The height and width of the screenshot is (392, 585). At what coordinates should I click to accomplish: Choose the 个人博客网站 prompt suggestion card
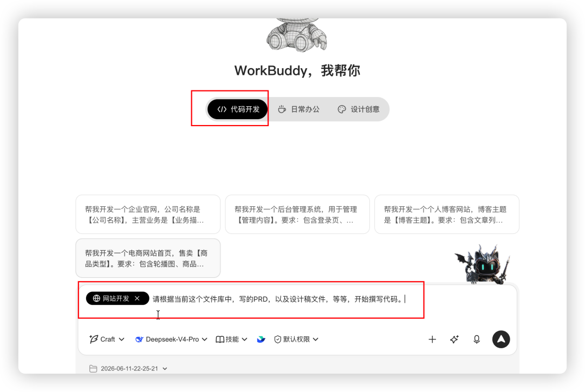(x=447, y=214)
